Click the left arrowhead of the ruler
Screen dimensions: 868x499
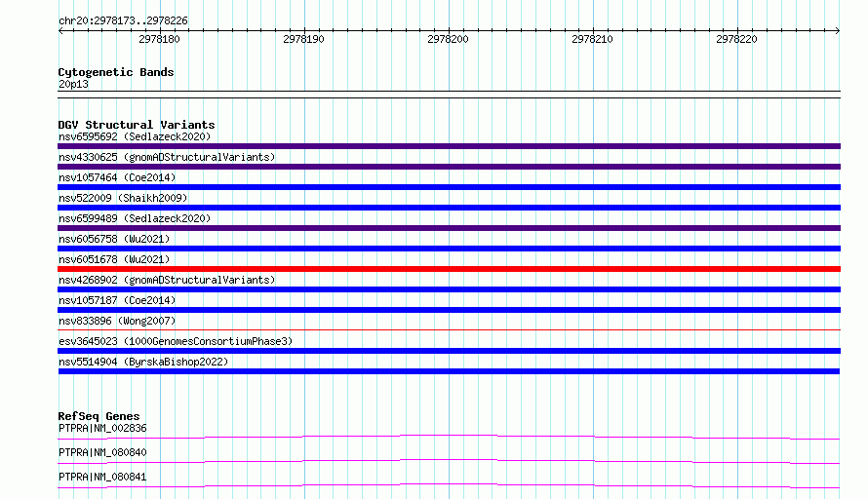tap(60, 30)
